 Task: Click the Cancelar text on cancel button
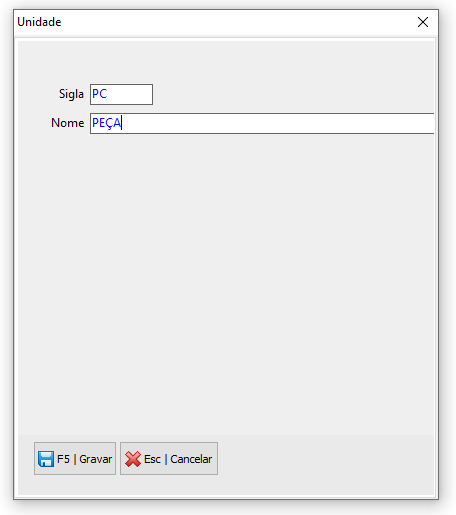(x=191, y=459)
